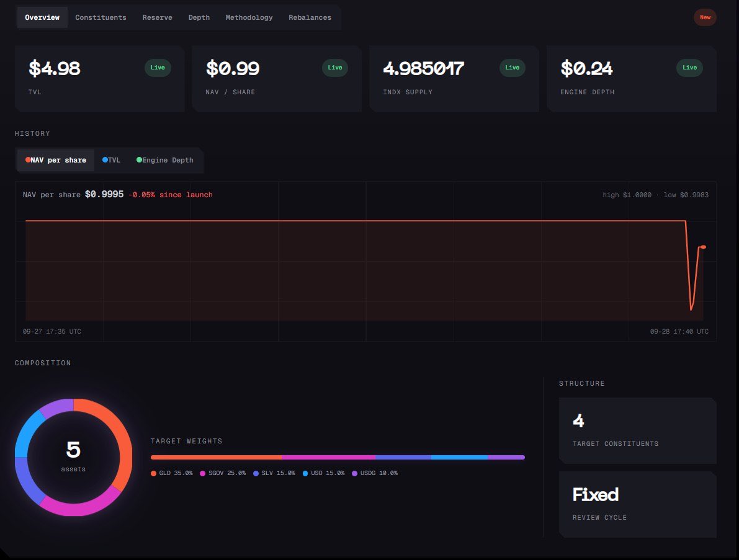The image size is (739, 560).
Task: Click the '09-27 17:35 UTC' chart start label
Action: (52, 332)
